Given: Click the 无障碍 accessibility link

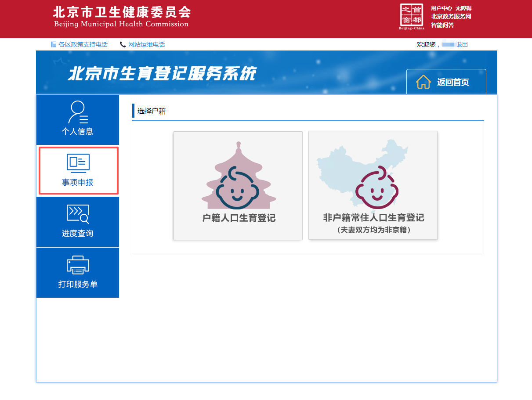Looking at the screenshot, I should (x=463, y=8).
